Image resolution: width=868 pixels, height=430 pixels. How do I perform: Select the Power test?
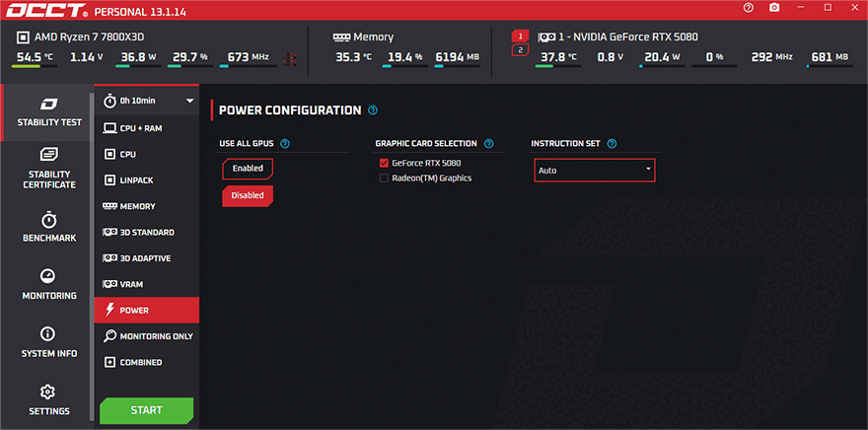[147, 310]
